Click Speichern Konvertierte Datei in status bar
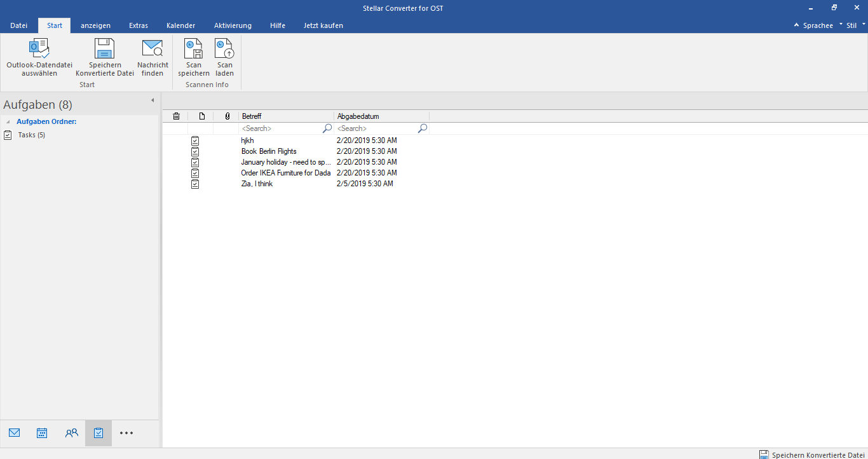The width and height of the screenshot is (868, 459). click(812, 455)
